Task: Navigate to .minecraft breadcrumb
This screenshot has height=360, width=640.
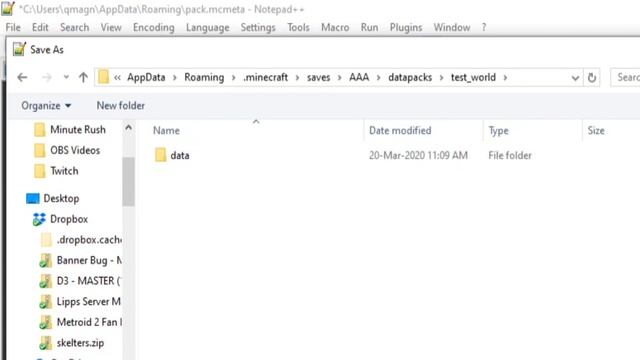Action: tap(265, 77)
